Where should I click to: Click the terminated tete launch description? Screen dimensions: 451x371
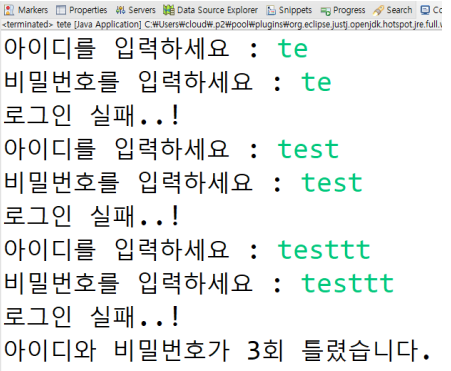click(222, 24)
